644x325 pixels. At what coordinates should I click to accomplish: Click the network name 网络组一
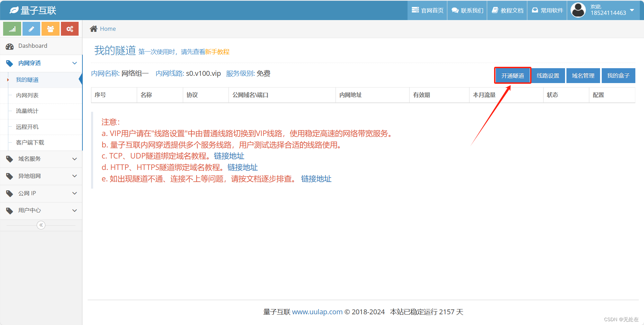click(135, 73)
